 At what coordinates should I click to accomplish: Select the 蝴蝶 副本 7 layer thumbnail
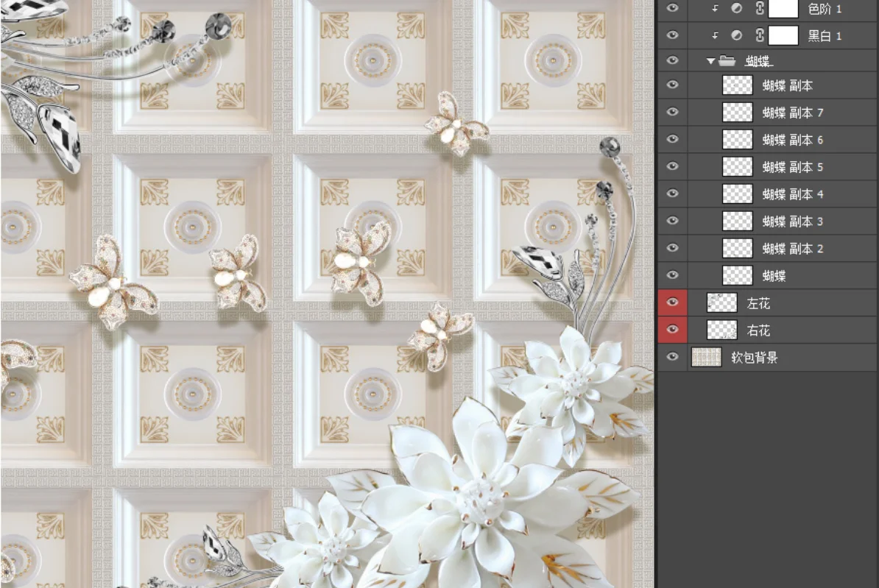click(737, 112)
